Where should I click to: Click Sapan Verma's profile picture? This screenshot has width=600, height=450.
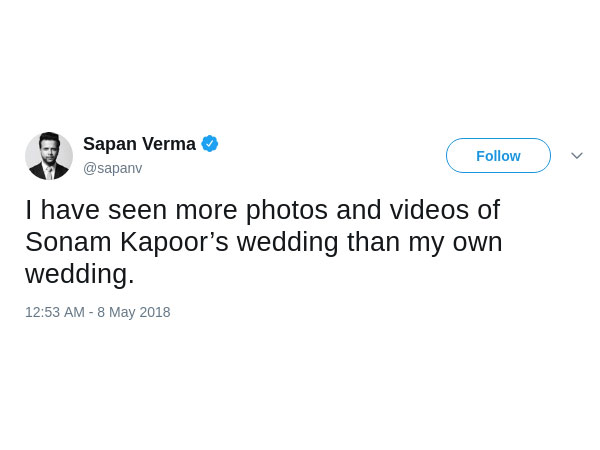click(x=49, y=156)
